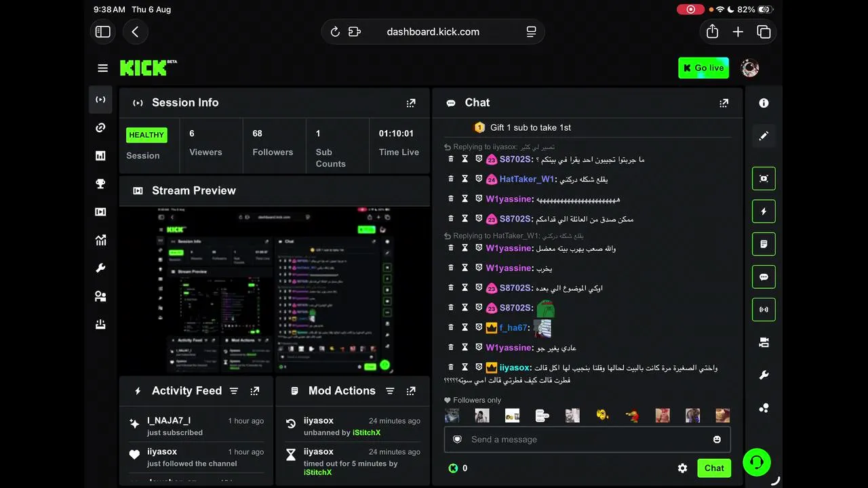Click the hourglass icon on iiyasox's chat message
Screen dimensions: 868x488
(x=465, y=367)
